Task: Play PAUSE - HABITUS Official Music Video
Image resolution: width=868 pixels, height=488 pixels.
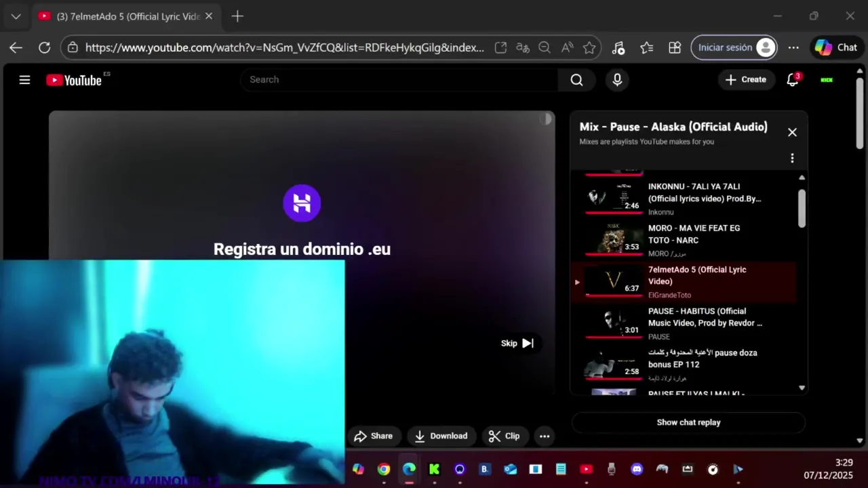Action: coord(683,323)
